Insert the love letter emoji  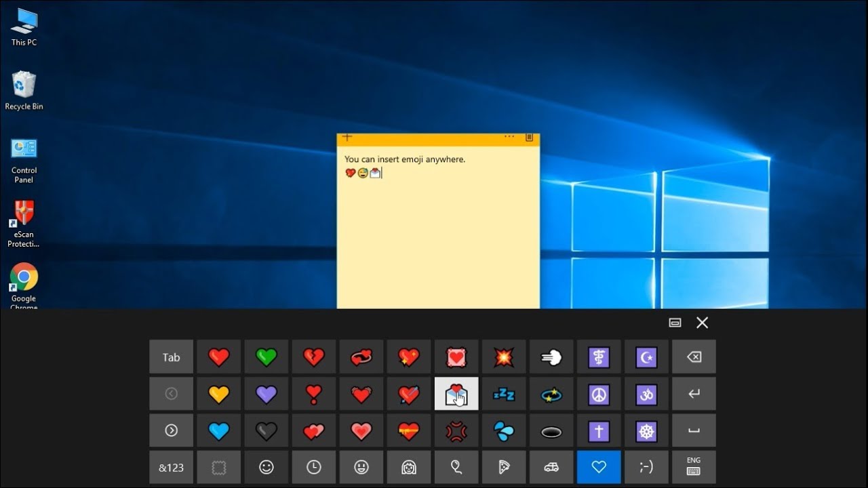tap(456, 394)
